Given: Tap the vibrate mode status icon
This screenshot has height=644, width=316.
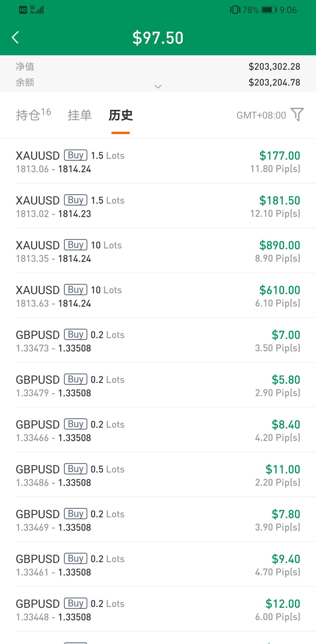Looking at the screenshot, I should (x=235, y=10).
